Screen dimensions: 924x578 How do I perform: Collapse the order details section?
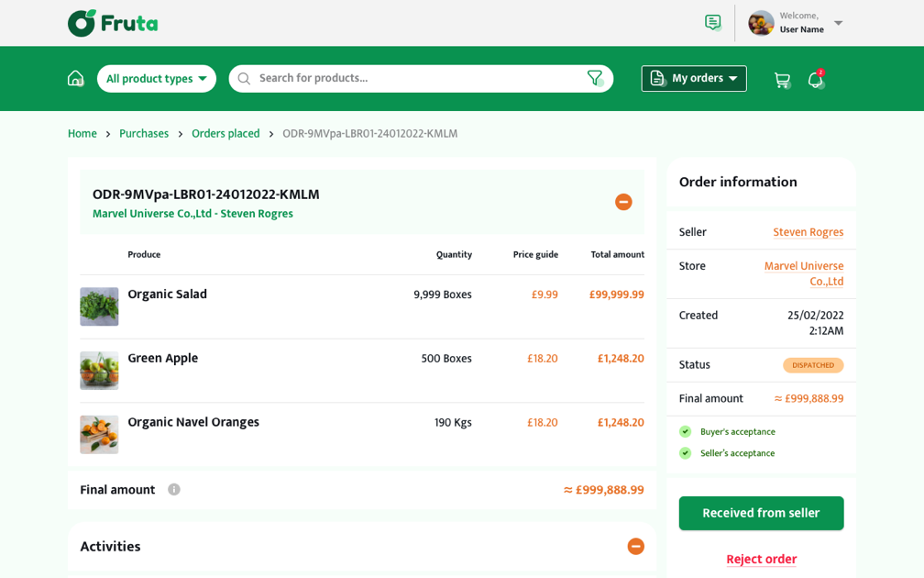[x=623, y=202]
